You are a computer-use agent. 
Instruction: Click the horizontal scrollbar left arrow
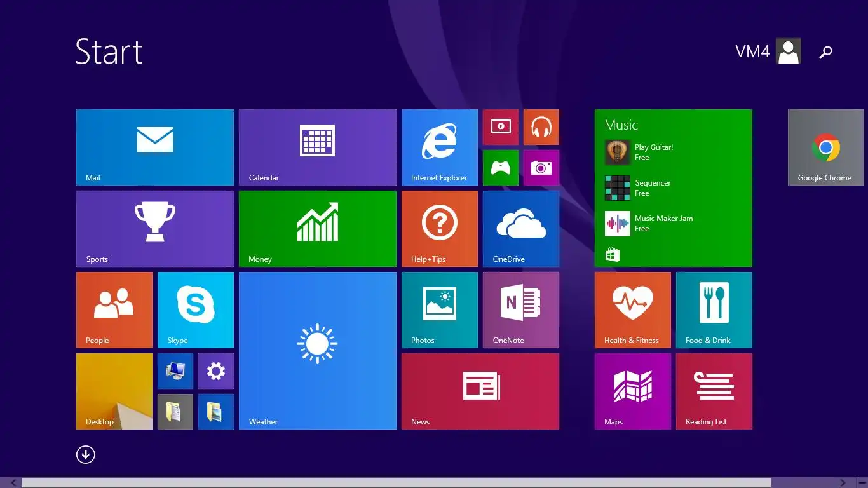[x=14, y=483]
